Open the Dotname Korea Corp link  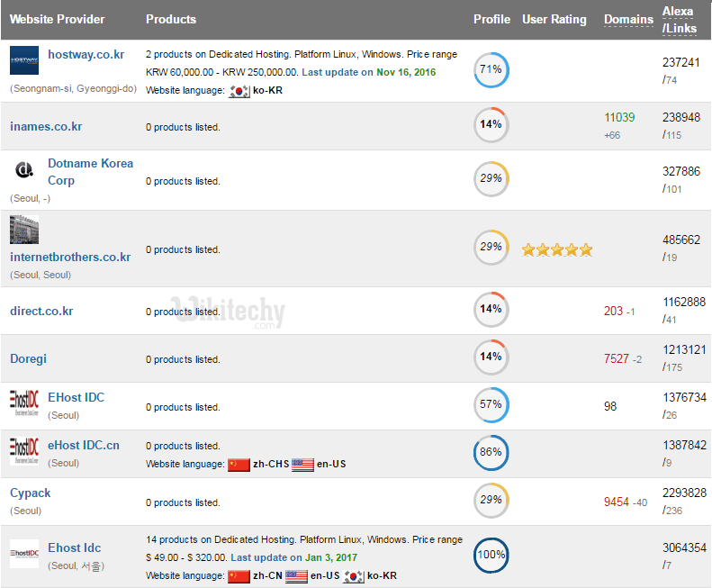click(90, 172)
